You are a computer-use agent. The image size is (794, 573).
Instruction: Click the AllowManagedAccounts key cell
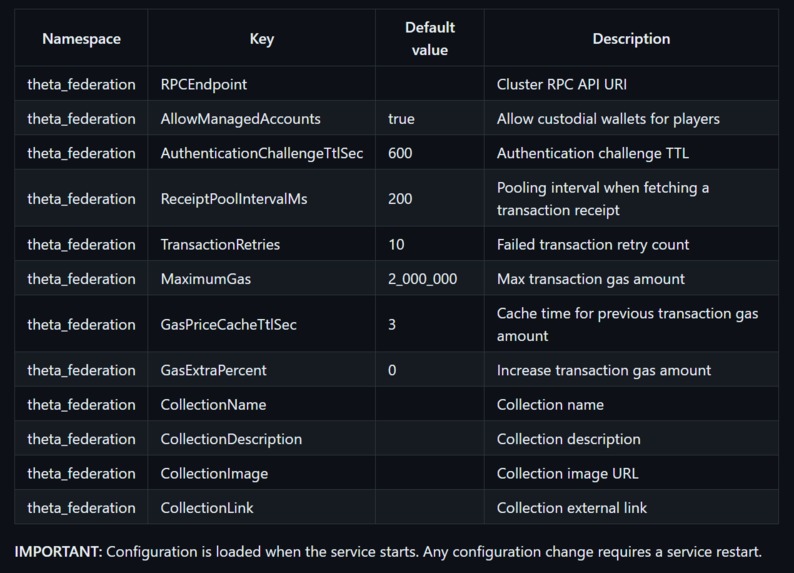pyautogui.click(x=240, y=118)
